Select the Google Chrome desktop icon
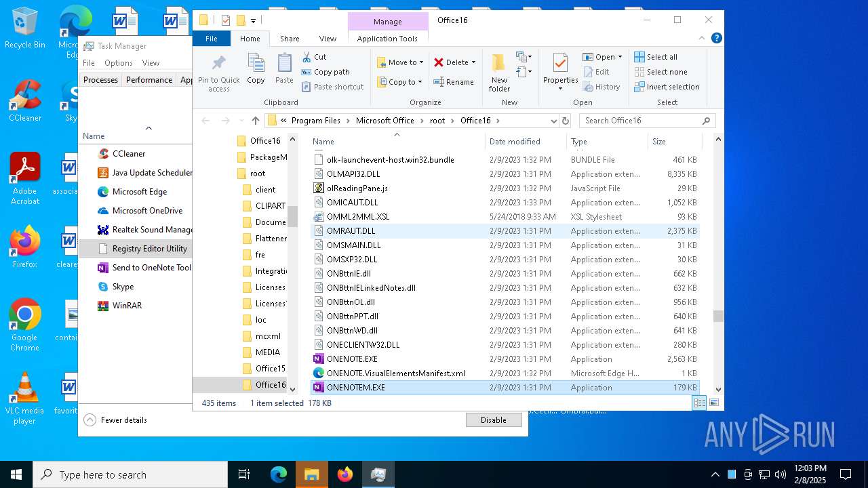The height and width of the screenshot is (488, 868). tap(25, 325)
